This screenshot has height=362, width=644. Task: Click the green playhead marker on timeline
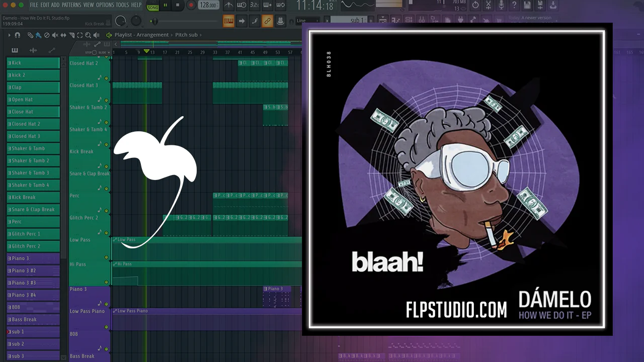coord(146,51)
